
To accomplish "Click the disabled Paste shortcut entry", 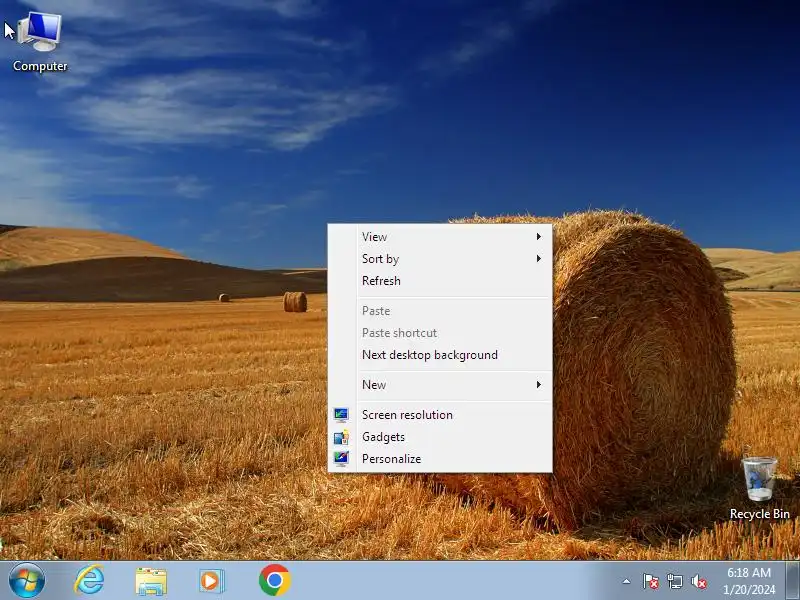I will pyautogui.click(x=440, y=333).
